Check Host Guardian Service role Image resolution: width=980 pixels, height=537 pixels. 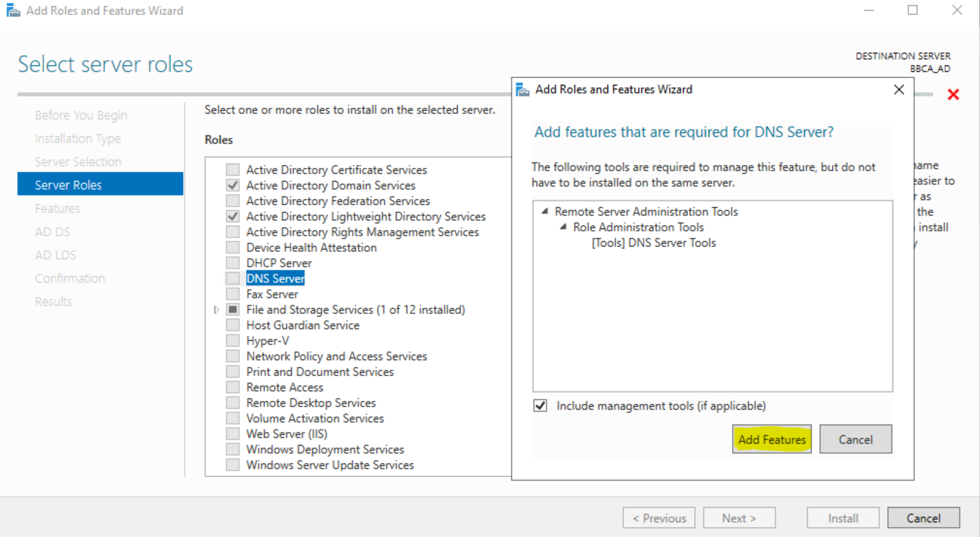(x=233, y=325)
